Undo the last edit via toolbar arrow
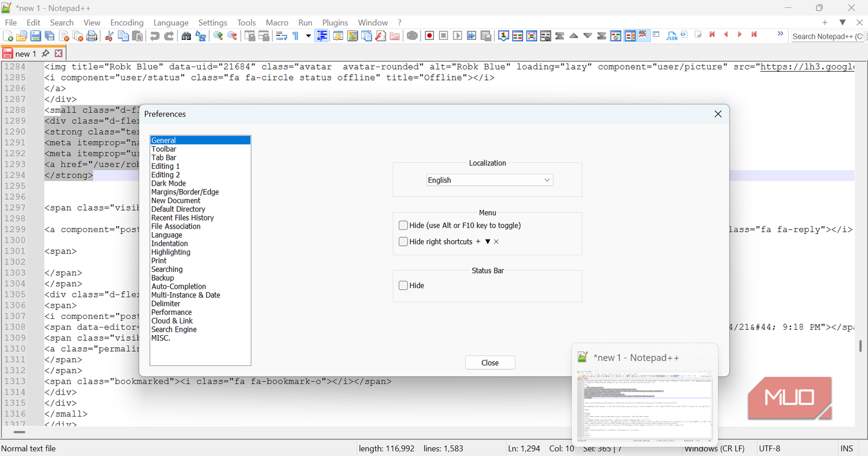The image size is (868, 456). tap(155, 36)
